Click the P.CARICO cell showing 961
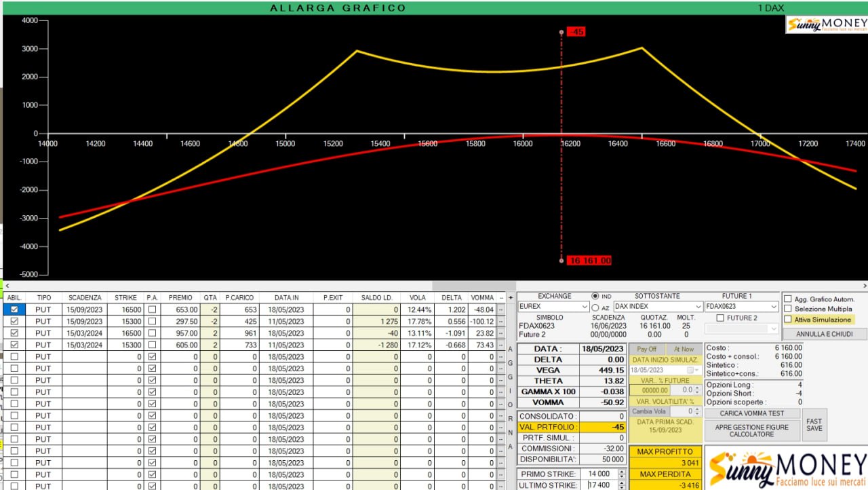Viewport: 868px width, 490px height. click(x=239, y=333)
